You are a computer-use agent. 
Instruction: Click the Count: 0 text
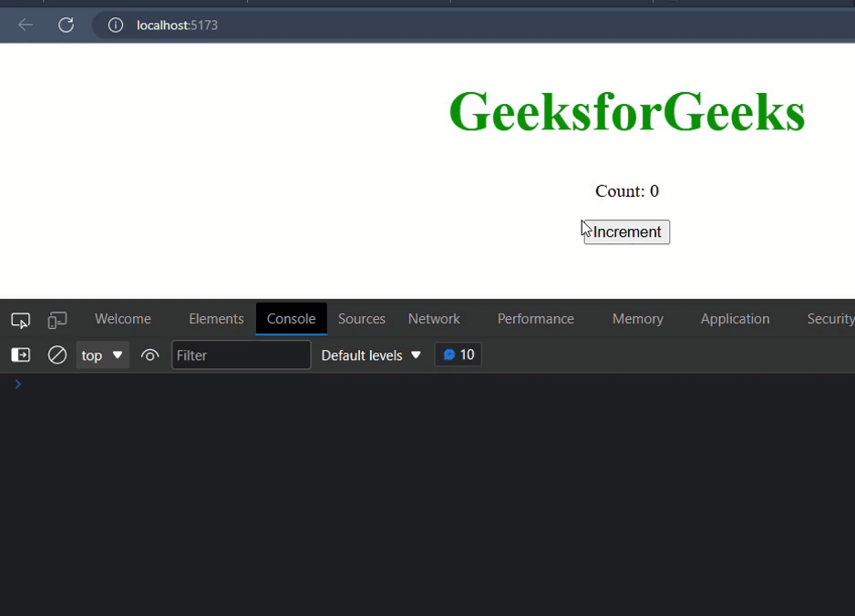[x=626, y=191]
